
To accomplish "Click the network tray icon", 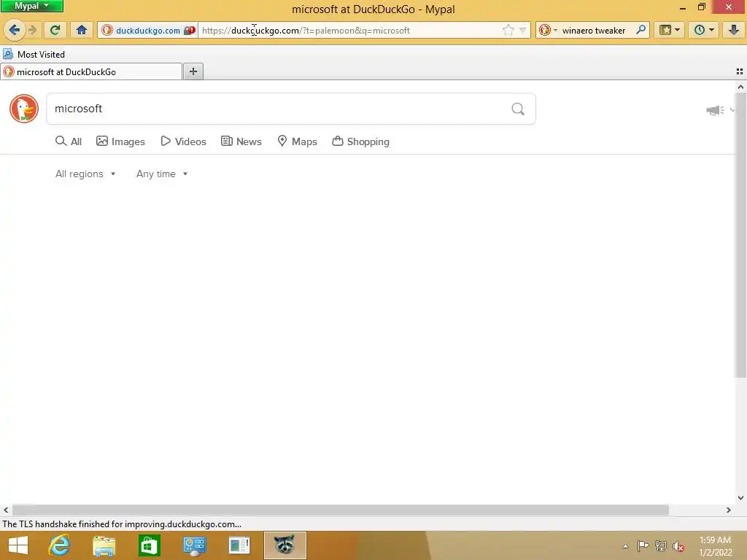I will (661, 545).
